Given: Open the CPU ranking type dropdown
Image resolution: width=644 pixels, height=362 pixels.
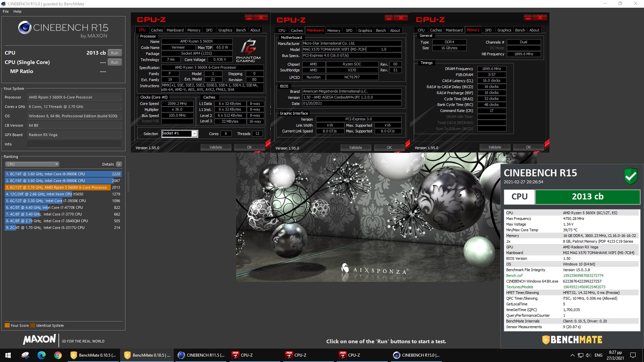Looking at the screenshot, I should [32, 164].
